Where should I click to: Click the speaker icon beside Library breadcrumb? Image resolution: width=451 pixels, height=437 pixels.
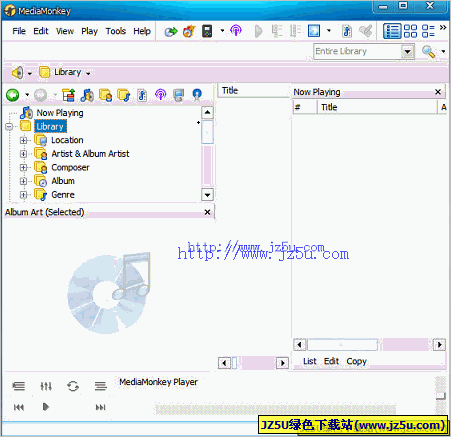coord(18,72)
